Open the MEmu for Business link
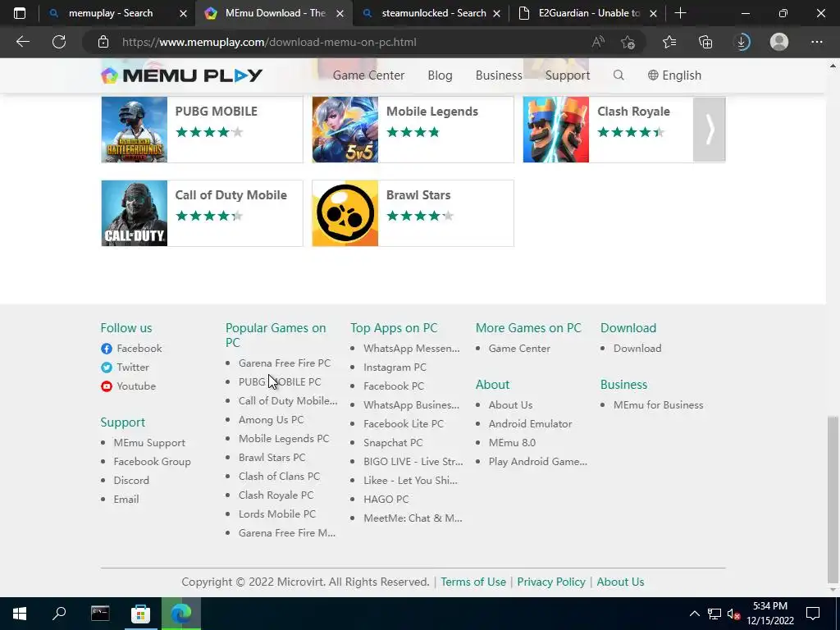The height and width of the screenshot is (630, 840). (659, 405)
